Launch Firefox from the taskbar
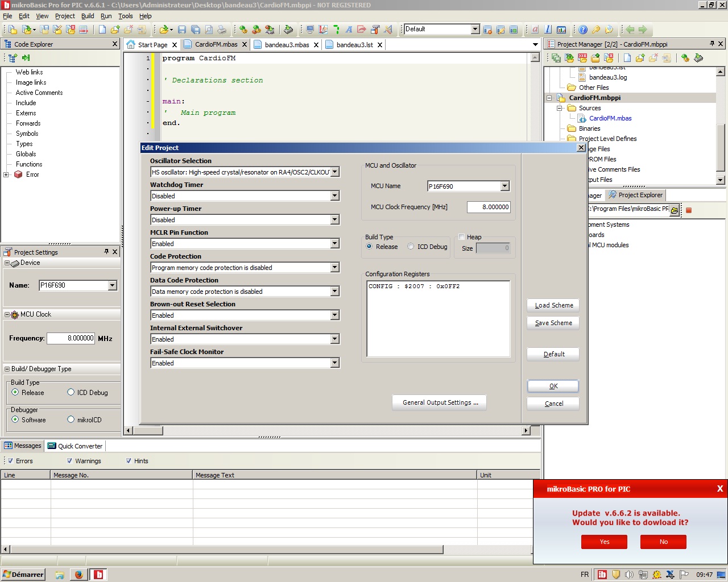This screenshot has height=582, width=728. pos(78,575)
